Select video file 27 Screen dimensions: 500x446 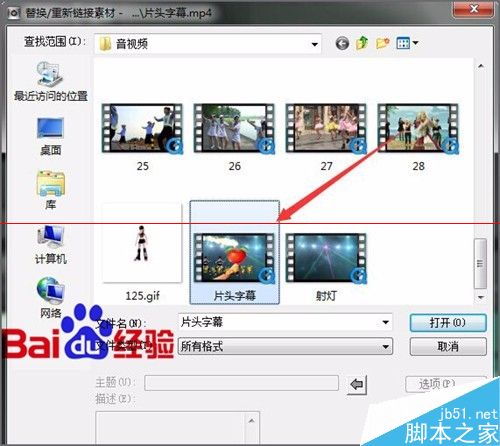tap(326, 137)
